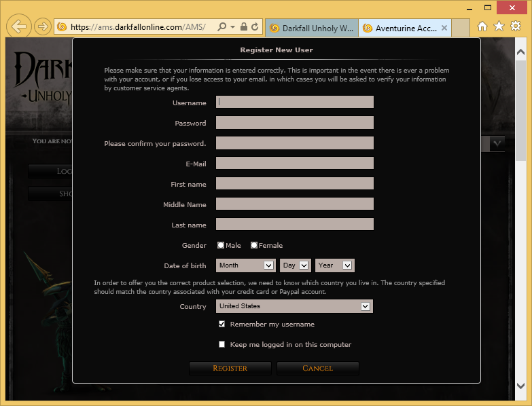Click the partially hidden Shop button behind dialog
The height and width of the screenshot is (406, 532).
[x=50, y=193]
